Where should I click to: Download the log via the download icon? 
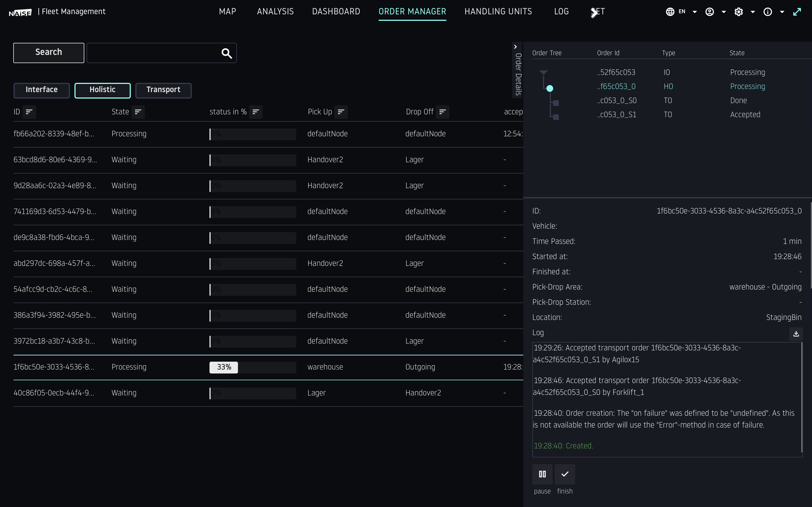pos(796,334)
